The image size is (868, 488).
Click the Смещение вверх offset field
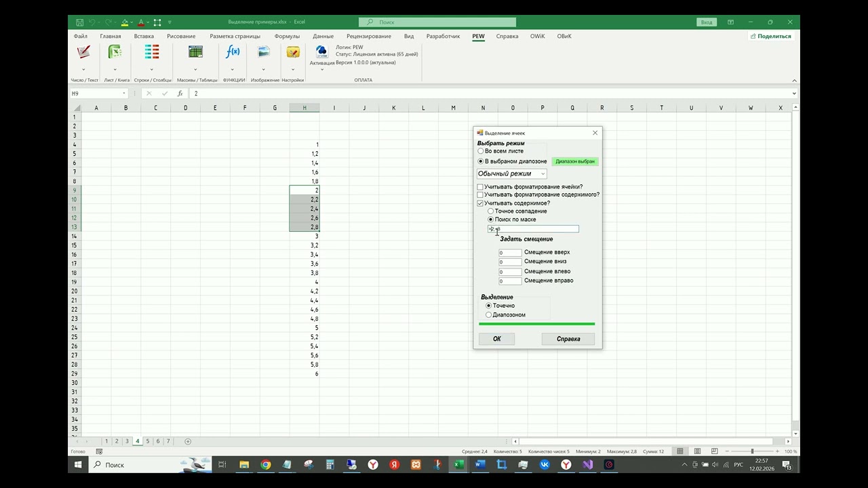click(510, 253)
